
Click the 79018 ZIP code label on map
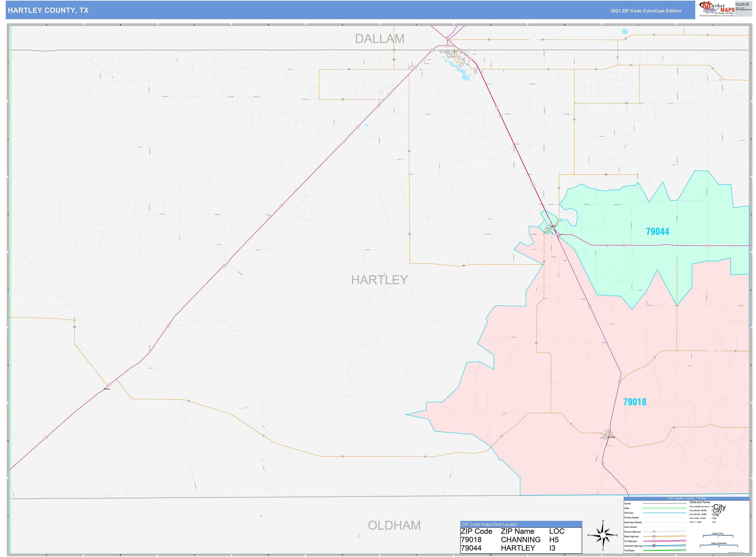(634, 402)
